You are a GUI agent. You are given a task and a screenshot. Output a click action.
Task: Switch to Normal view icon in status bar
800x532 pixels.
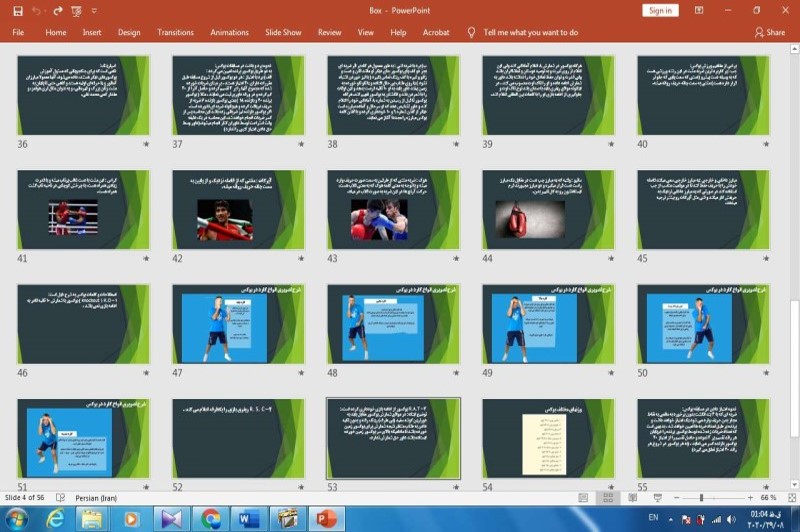click(583, 497)
